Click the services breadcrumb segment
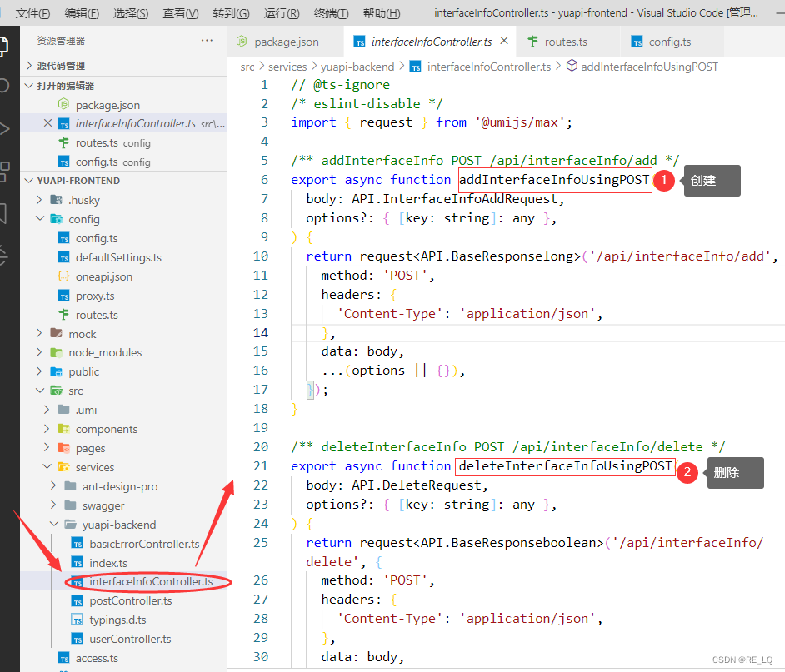785x672 pixels. click(287, 67)
